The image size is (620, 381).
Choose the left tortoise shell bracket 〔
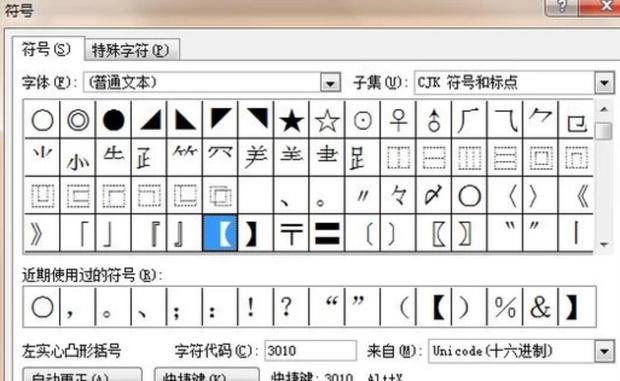pos(363,234)
